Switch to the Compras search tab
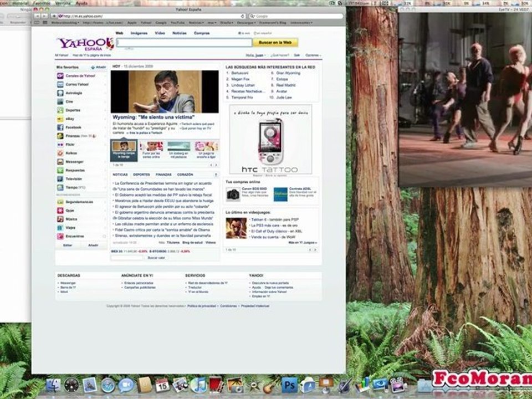The width and height of the screenshot is (532, 399). point(202,33)
